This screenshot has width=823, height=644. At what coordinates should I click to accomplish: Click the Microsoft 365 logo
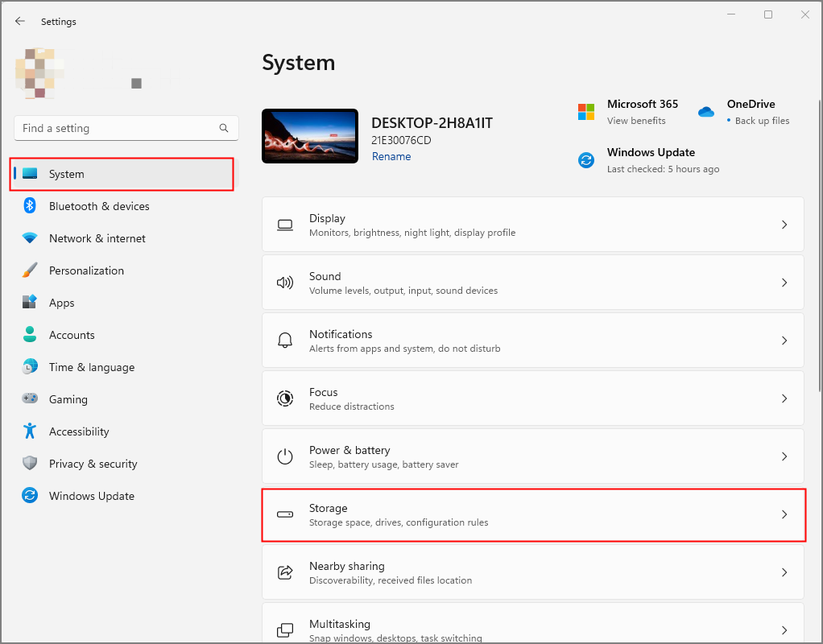(585, 111)
